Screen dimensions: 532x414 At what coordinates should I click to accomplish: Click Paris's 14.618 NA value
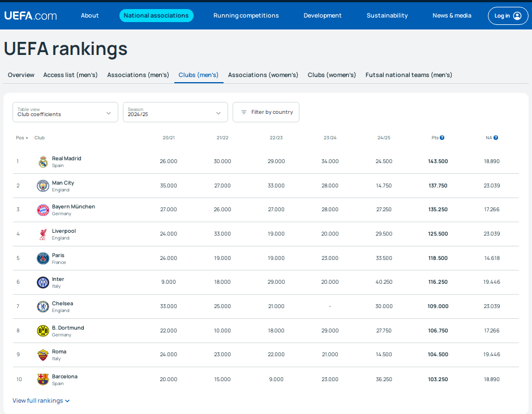pyautogui.click(x=492, y=258)
